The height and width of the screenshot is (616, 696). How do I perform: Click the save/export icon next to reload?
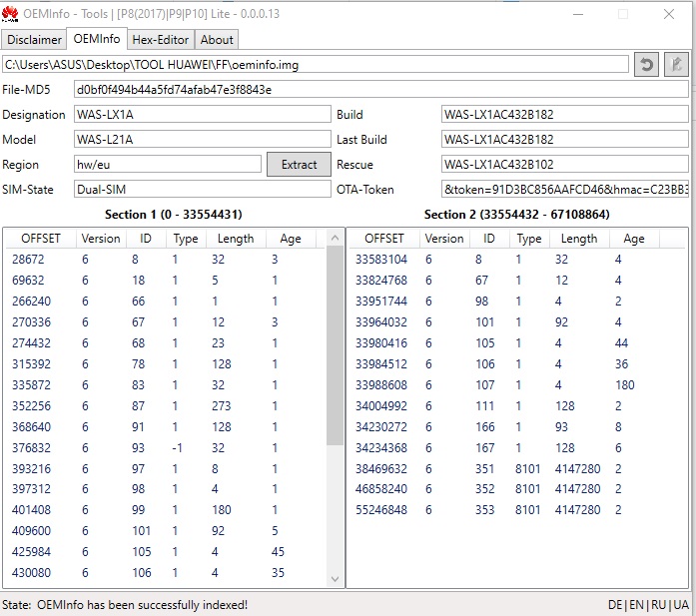(x=676, y=65)
